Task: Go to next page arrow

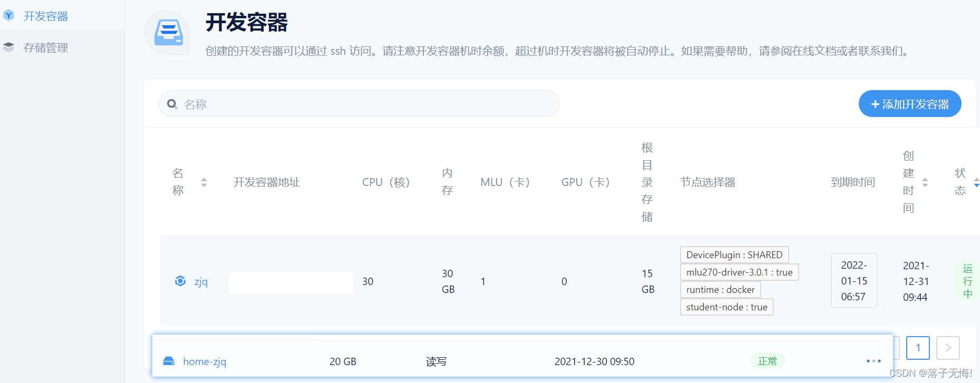Action: (x=948, y=348)
